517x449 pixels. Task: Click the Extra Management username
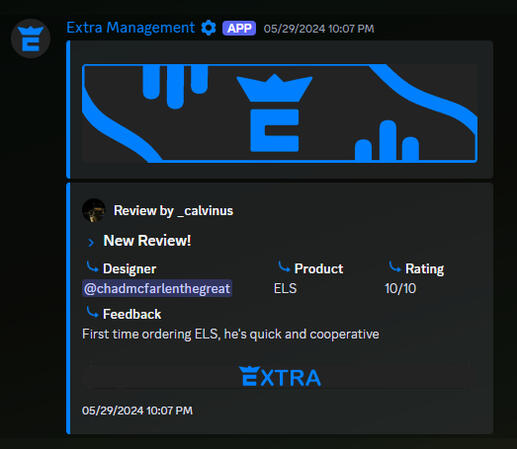click(x=130, y=28)
